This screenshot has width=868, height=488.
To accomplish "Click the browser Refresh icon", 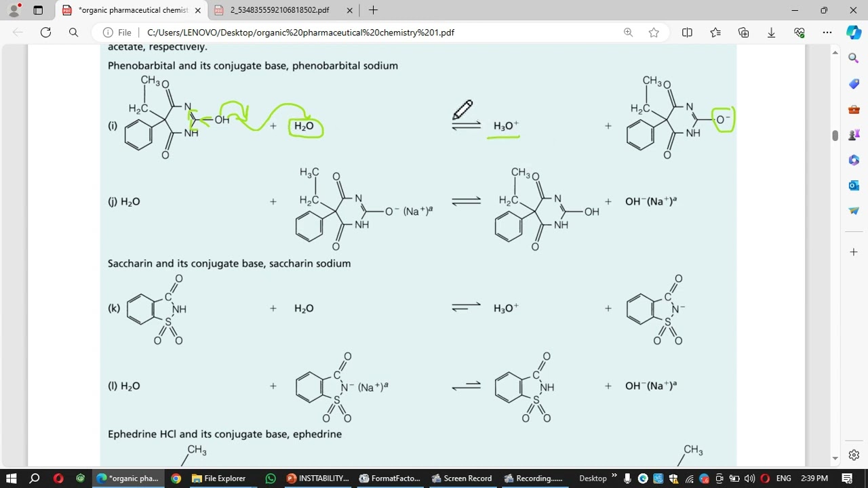I will pyautogui.click(x=45, y=32).
